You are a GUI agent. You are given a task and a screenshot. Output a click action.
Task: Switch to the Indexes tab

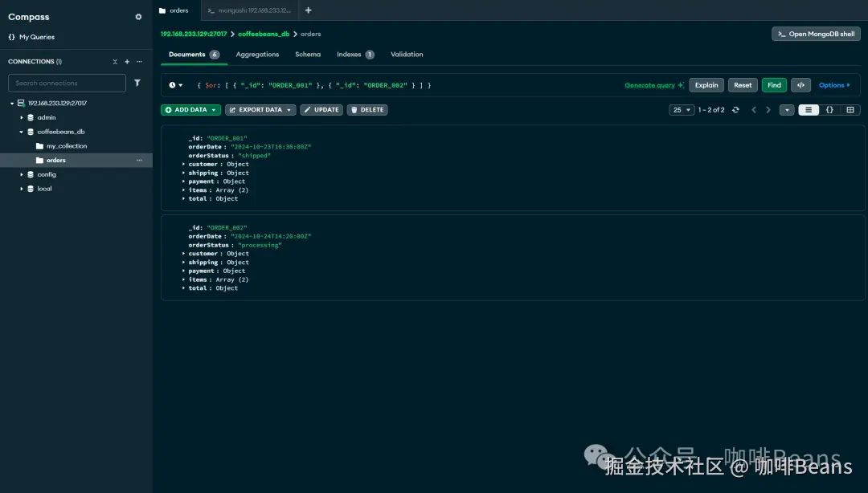pyautogui.click(x=355, y=55)
